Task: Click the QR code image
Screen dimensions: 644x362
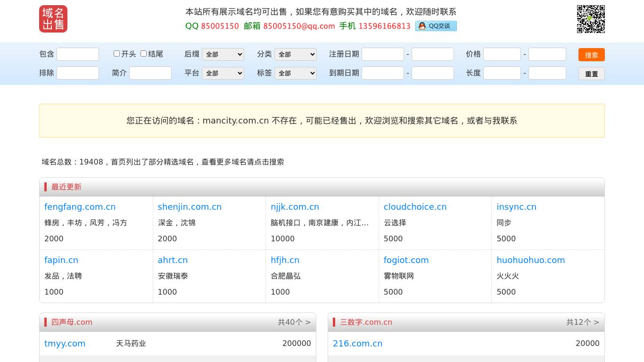Action: 591,19
